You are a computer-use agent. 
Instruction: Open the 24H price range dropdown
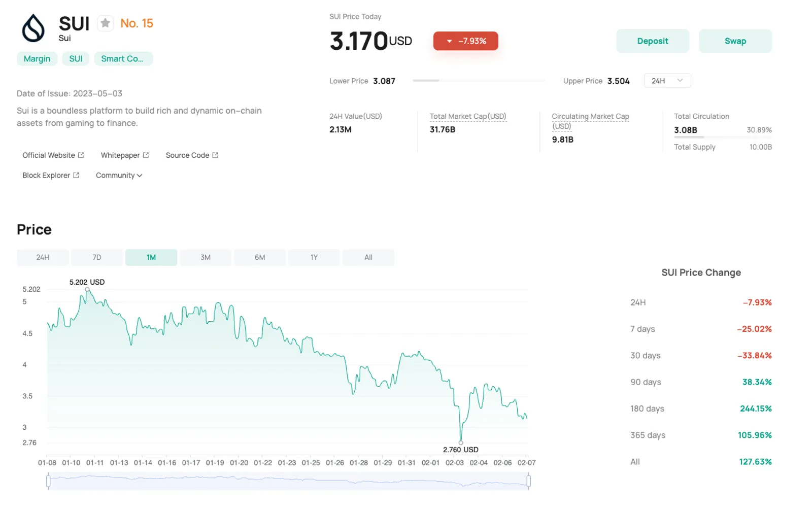point(667,81)
